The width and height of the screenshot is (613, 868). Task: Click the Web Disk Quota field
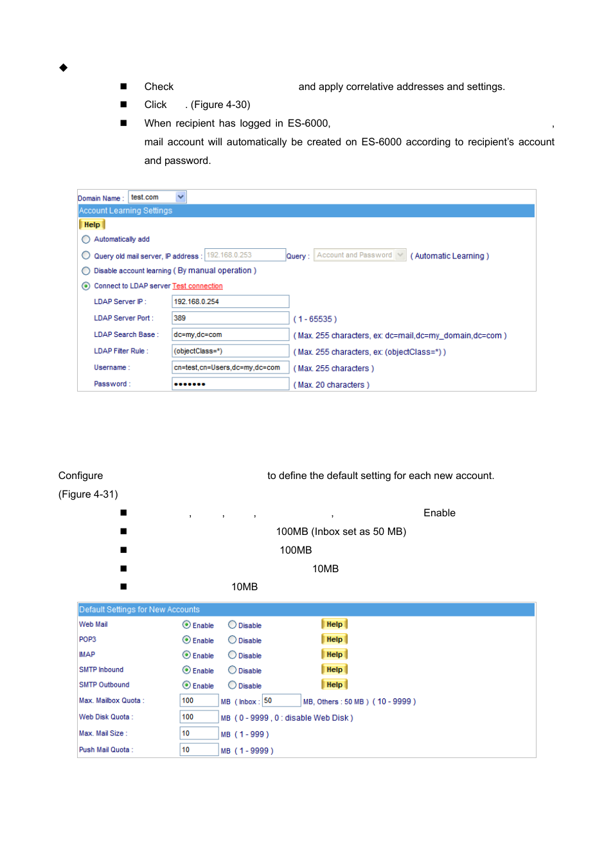[x=199, y=717]
